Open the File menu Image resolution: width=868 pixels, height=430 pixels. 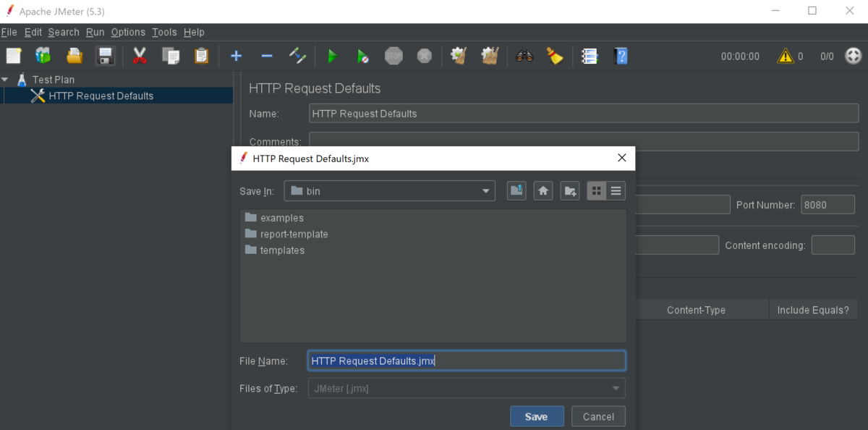[x=9, y=32]
